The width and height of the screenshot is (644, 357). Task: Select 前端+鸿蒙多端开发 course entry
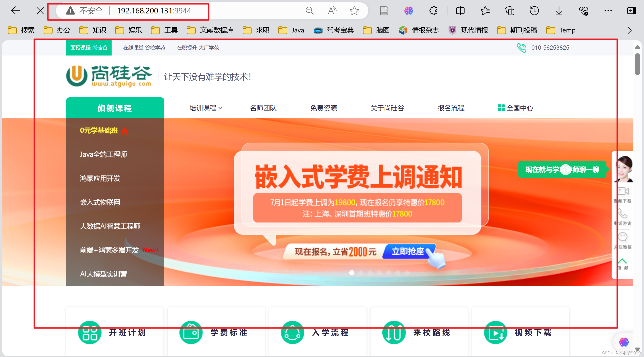coord(115,250)
